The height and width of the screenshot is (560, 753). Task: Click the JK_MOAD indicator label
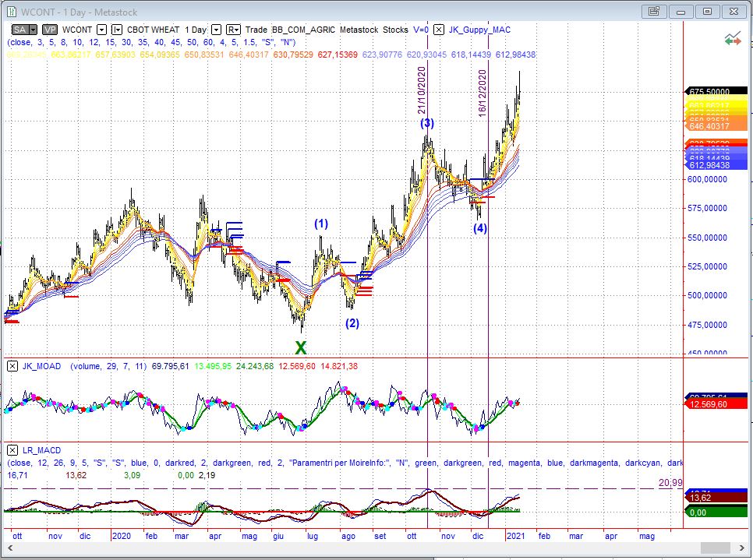point(41,366)
